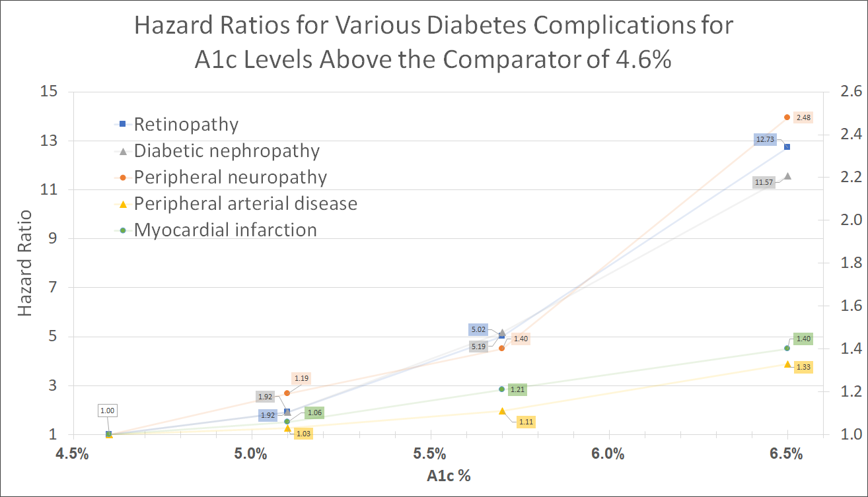Click the green Myocardial infarction legend dot

[122, 230]
